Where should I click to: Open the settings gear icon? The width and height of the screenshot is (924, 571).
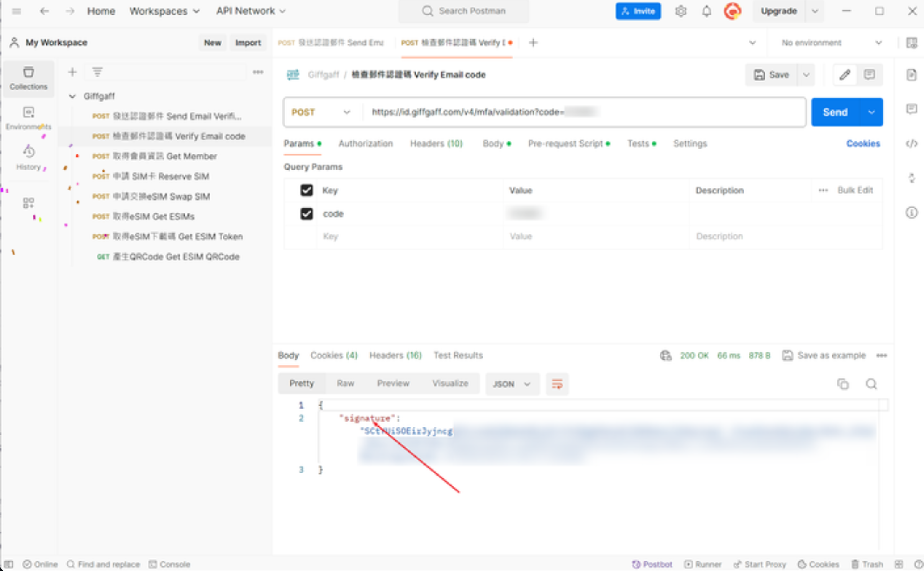tap(681, 11)
